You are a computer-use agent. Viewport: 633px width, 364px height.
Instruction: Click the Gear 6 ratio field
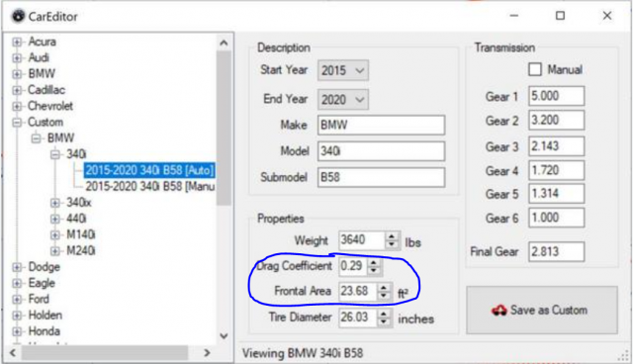pyautogui.click(x=556, y=218)
